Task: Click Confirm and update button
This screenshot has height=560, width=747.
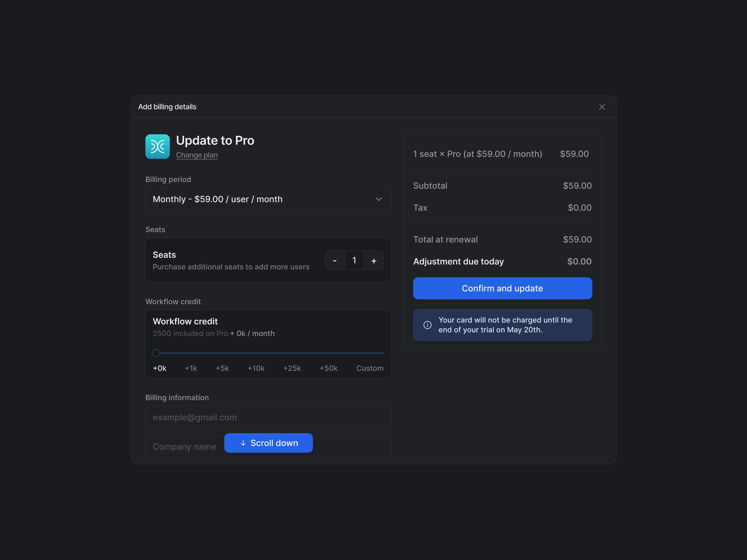Action: pyautogui.click(x=502, y=288)
